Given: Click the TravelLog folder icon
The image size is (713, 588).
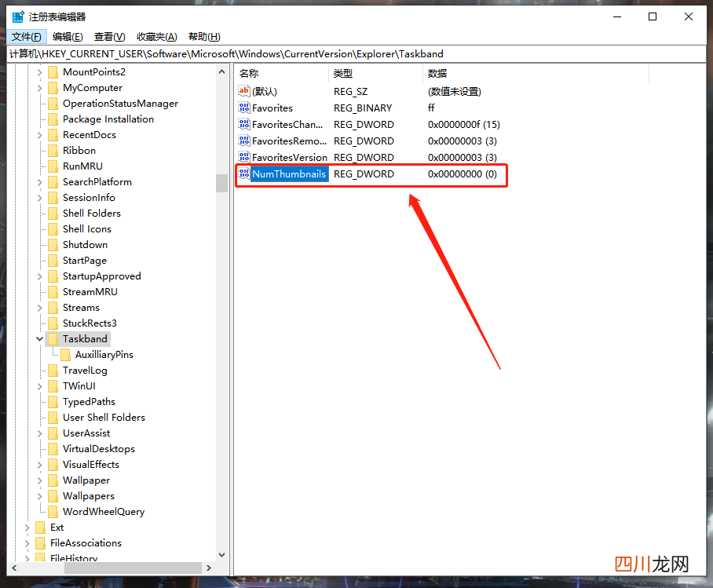Looking at the screenshot, I should point(53,371).
